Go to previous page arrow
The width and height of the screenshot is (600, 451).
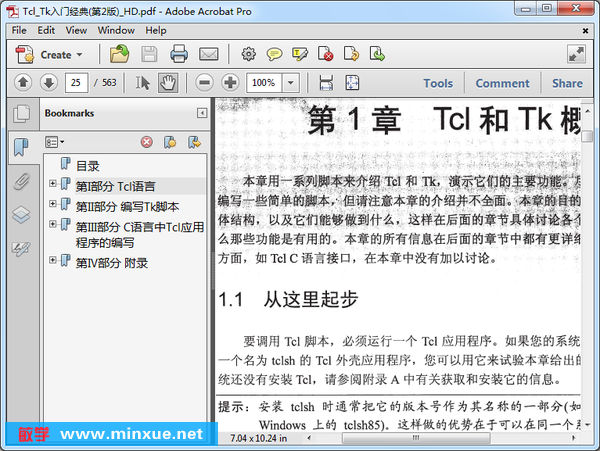[23, 83]
